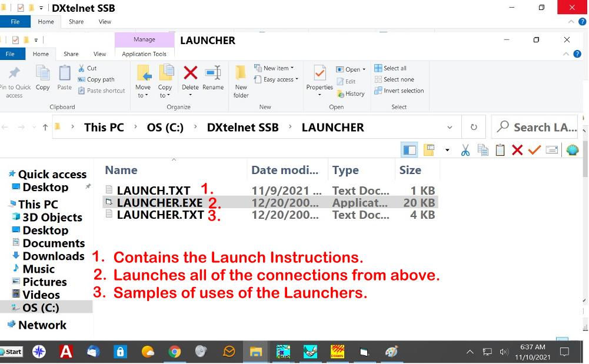Sort files by Name column header
Viewport: 589px width, 364px height.
pyautogui.click(x=121, y=171)
